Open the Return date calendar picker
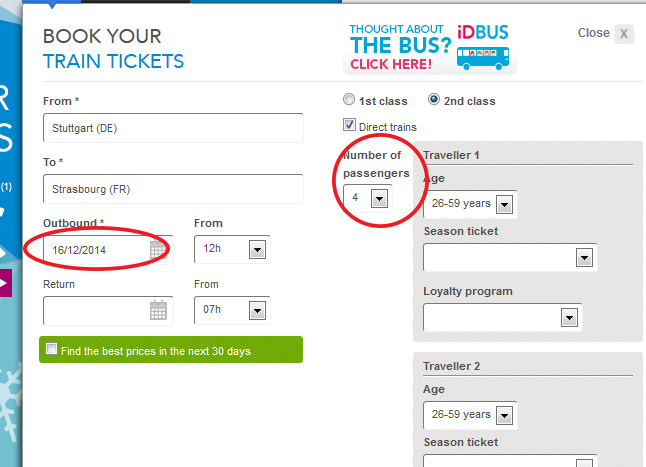 click(x=158, y=310)
